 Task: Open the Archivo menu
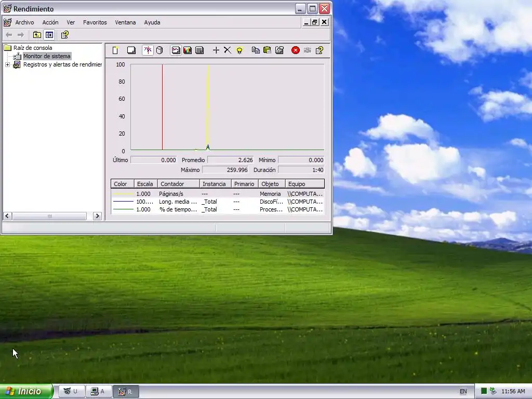coord(24,22)
